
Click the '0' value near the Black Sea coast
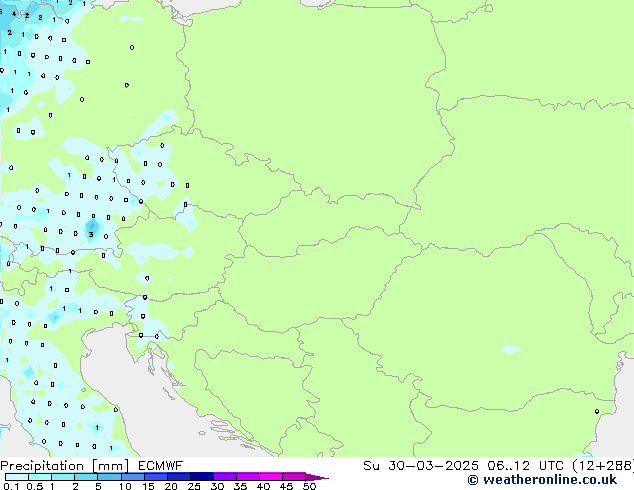click(597, 412)
